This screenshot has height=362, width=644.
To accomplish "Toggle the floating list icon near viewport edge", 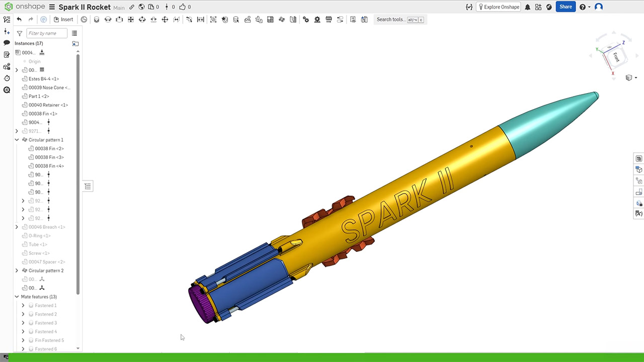I will pos(88,187).
